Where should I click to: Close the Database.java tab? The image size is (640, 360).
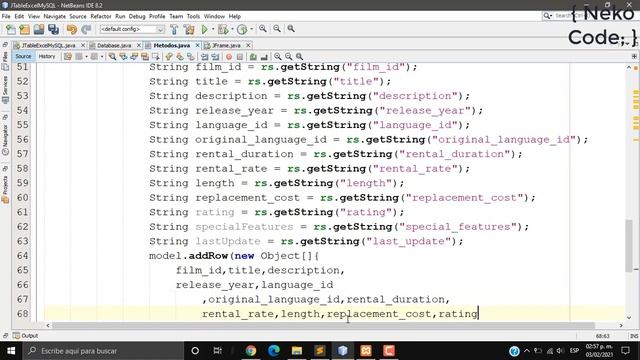[139, 45]
